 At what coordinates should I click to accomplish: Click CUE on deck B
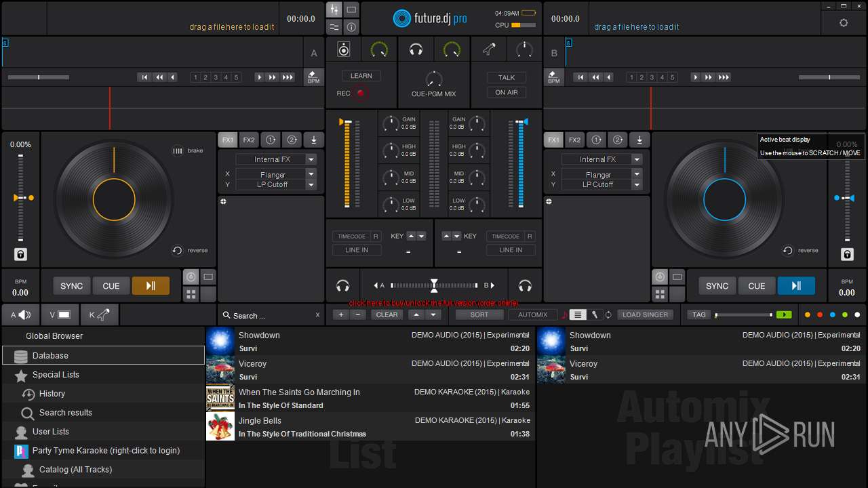pyautogui.click(x=756, y=286)
